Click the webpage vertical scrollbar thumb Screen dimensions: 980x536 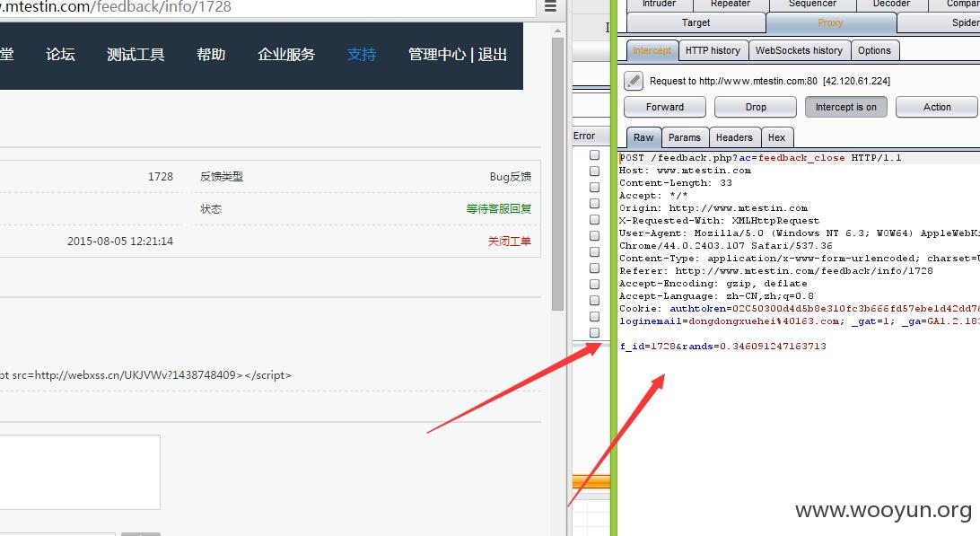point(558,173)
